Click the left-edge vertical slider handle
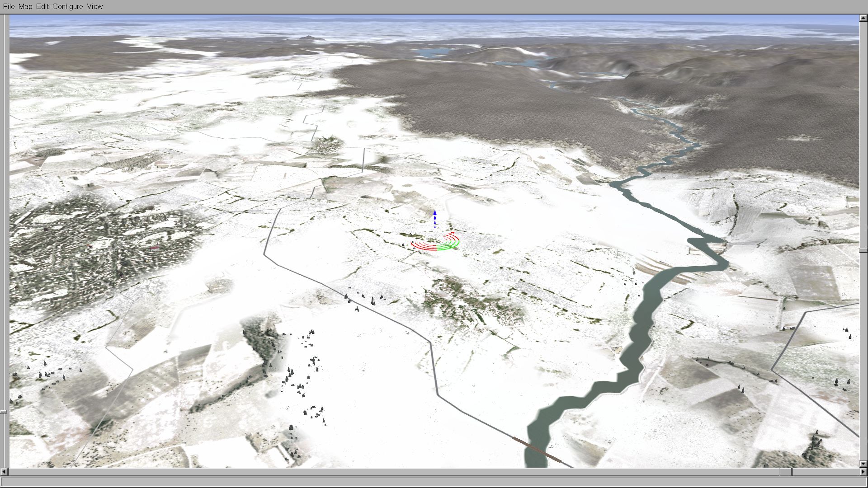The width and height of the screenshot is (868, 488). click(4, 411)
